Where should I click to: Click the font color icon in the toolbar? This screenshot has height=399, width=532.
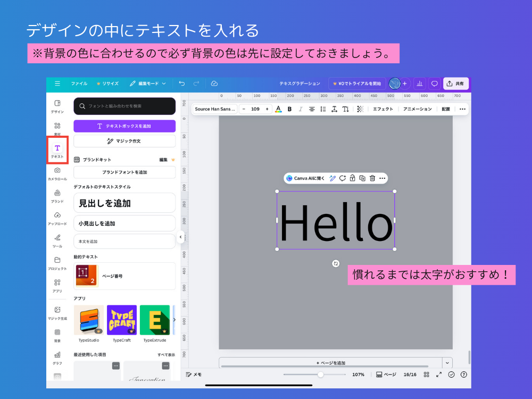[x=278, y=109]
